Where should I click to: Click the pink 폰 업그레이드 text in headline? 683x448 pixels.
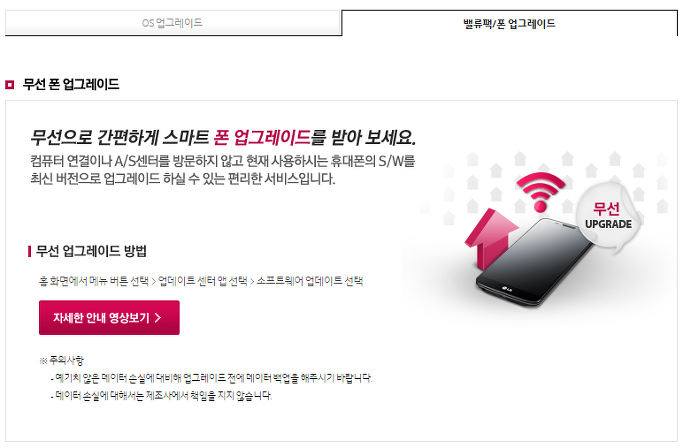coord(262,138)
